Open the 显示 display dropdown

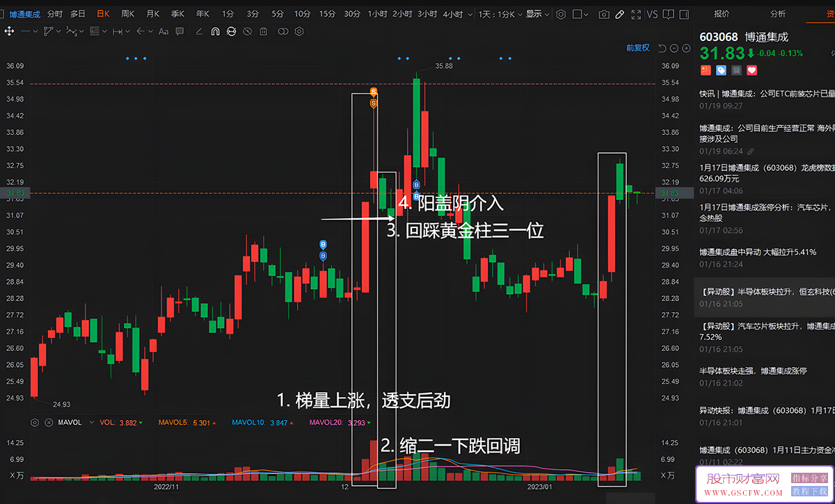538,14
